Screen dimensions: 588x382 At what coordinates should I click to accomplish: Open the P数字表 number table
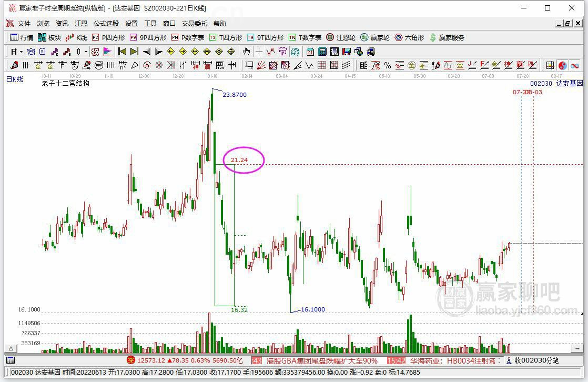click(x=188, y=37)
